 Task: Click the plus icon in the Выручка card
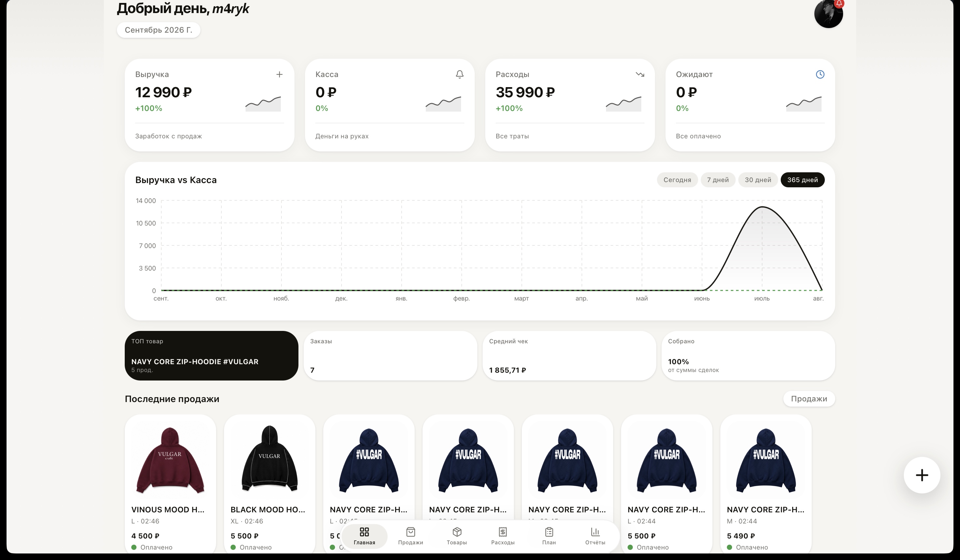[279, 75]
